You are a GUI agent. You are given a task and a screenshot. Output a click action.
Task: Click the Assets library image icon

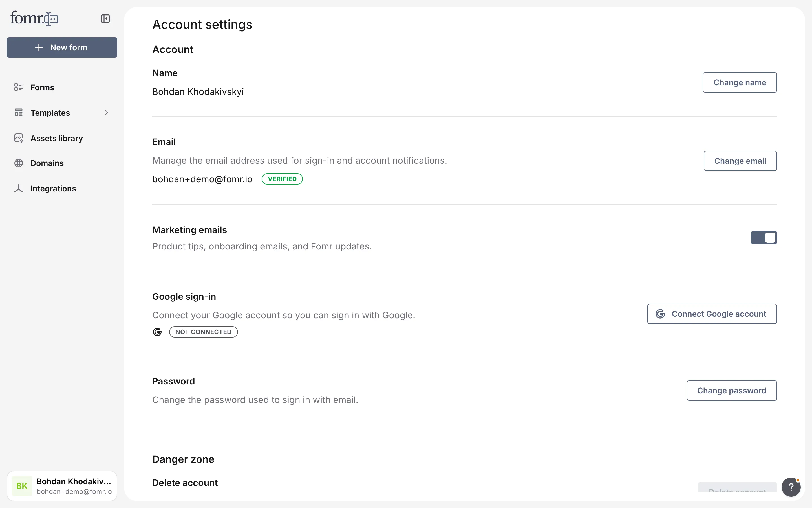(19, 138)
